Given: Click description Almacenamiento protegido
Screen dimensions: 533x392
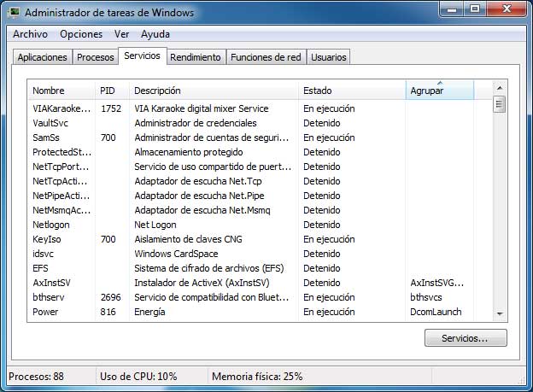Looking at the screenshot, I should click(x=189, y=152).
